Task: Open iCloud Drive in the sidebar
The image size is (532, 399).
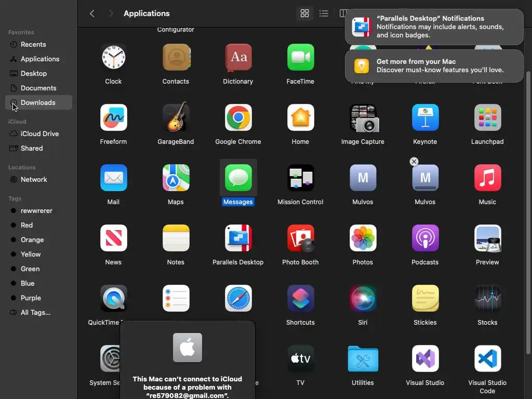Action: coord(38,134)
